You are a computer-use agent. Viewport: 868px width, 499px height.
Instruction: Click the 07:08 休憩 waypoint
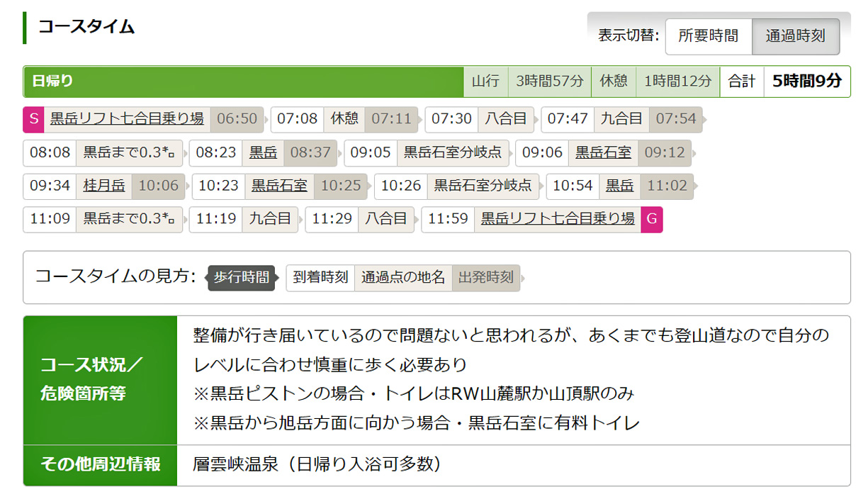[x=344, y=118]
